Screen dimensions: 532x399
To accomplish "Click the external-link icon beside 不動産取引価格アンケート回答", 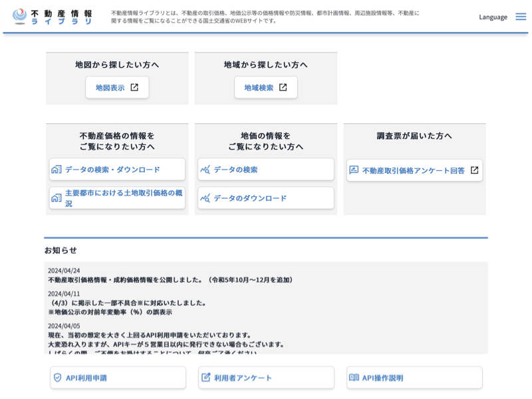I will (474, 170).
